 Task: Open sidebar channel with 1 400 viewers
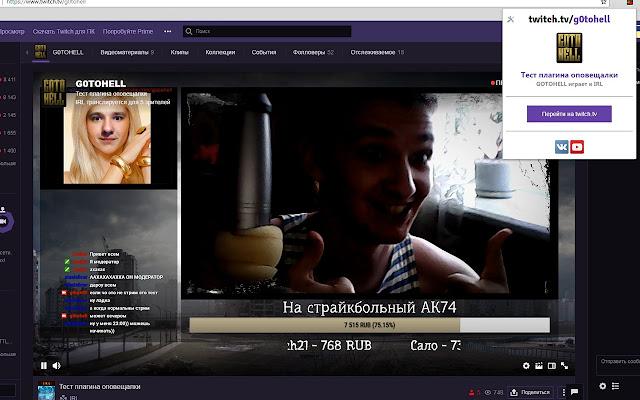8,151
